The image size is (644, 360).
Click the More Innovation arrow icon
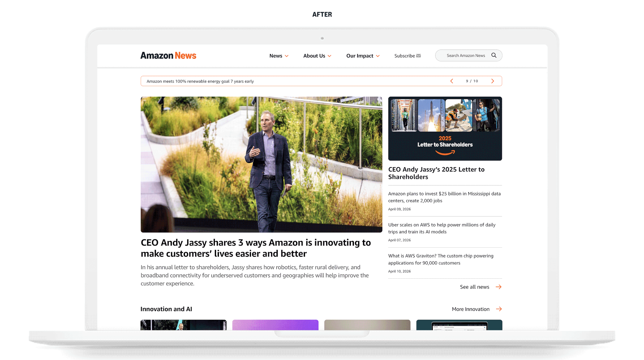pyautogui.click(x=499, y=309)
